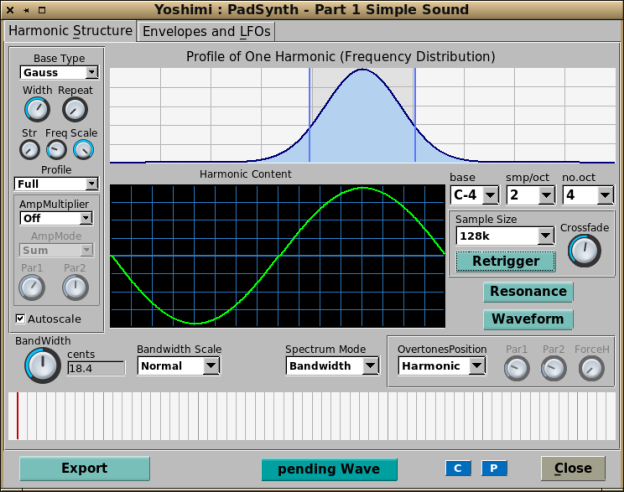Click the Width knob under Base Type

coord(37,110)
